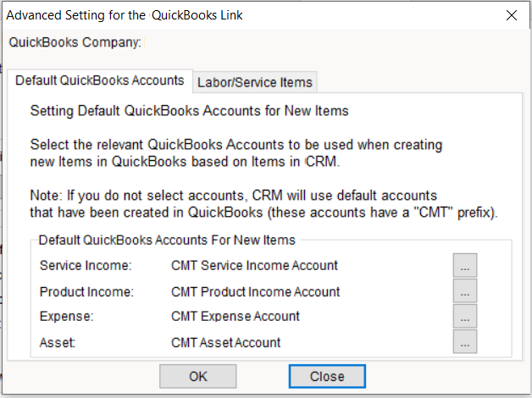Click the Asset label

click(x=58, y=342)
